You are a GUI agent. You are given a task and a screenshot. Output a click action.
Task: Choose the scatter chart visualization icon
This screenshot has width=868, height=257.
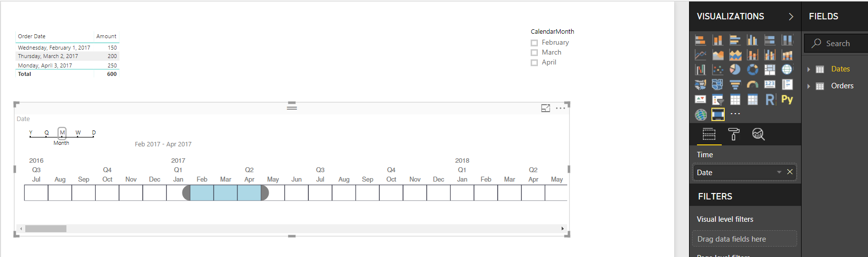pyautogui.click(x=718, y=69)
